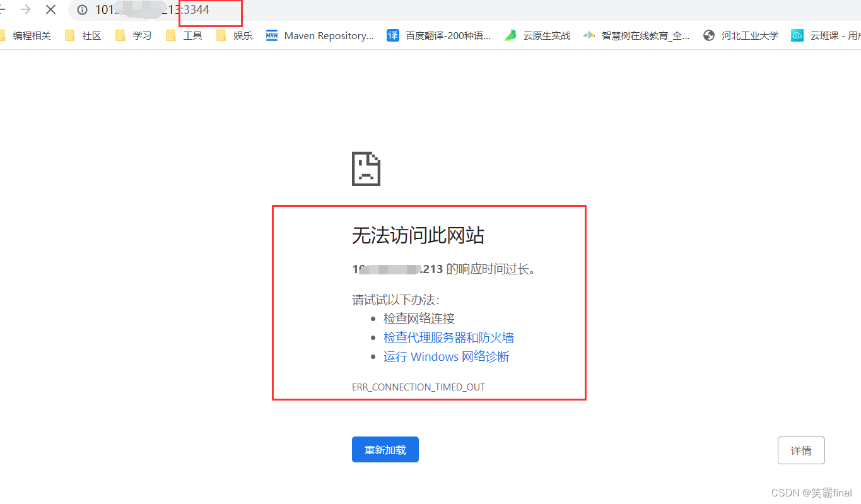View site information icon in address bar

point(81,10)
